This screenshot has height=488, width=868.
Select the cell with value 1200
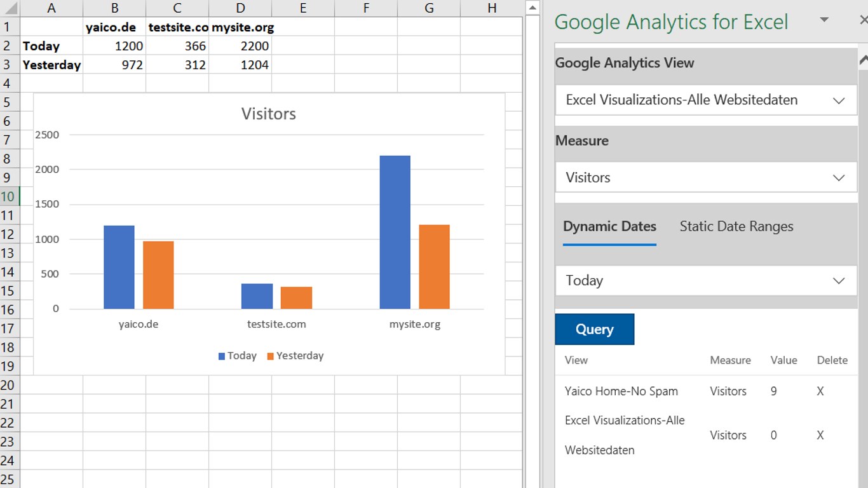114,46
